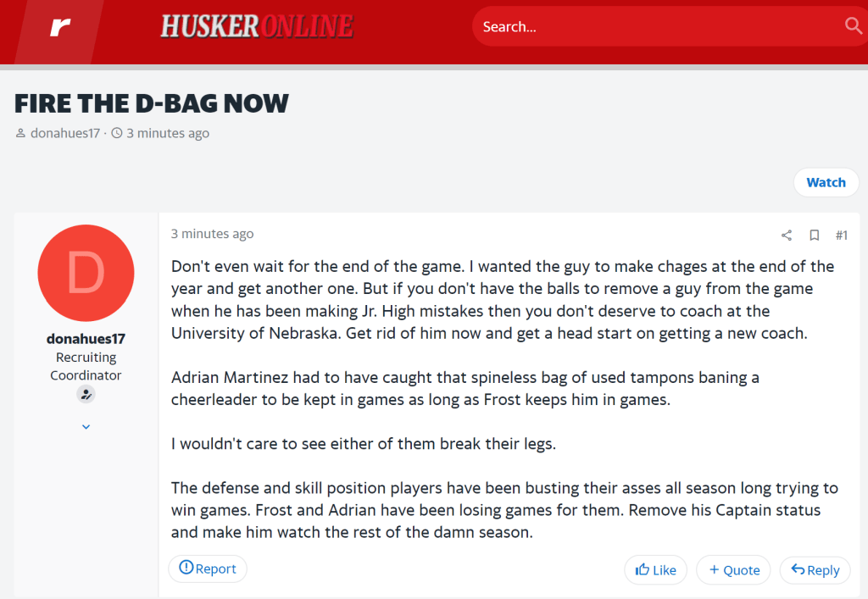Focus the Search input field
The height and width of the screenshot is (599, 868).
coord(653,27)
